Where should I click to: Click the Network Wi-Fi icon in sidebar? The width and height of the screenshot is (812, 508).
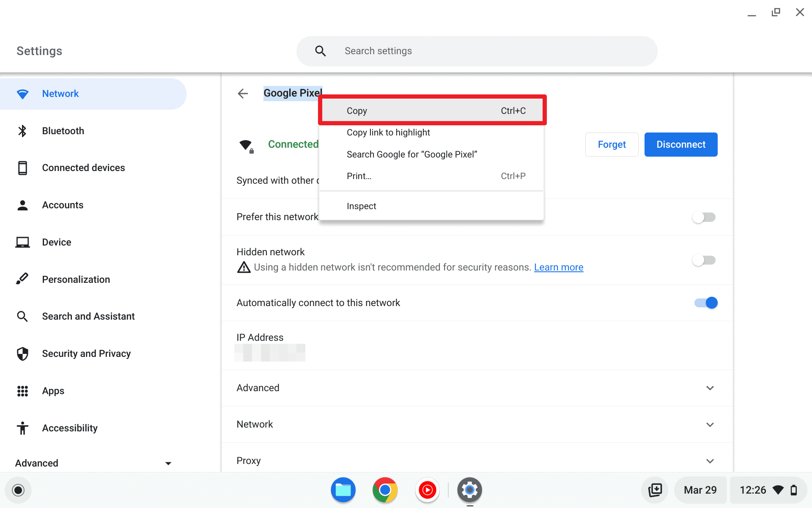tap(22, 94)
